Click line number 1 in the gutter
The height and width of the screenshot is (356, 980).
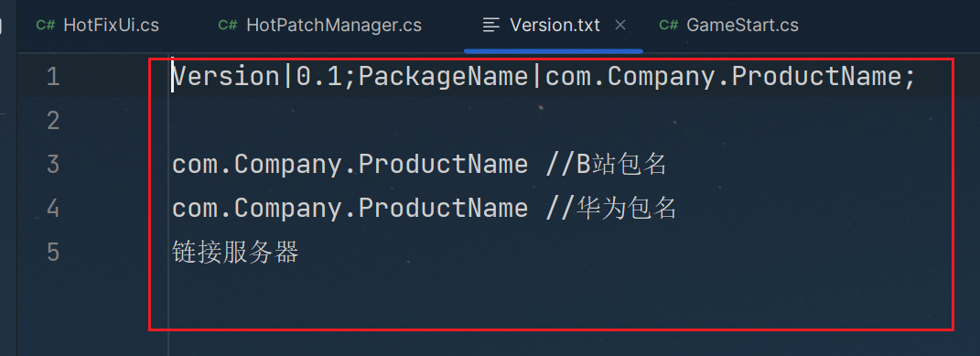click(53, 77)
